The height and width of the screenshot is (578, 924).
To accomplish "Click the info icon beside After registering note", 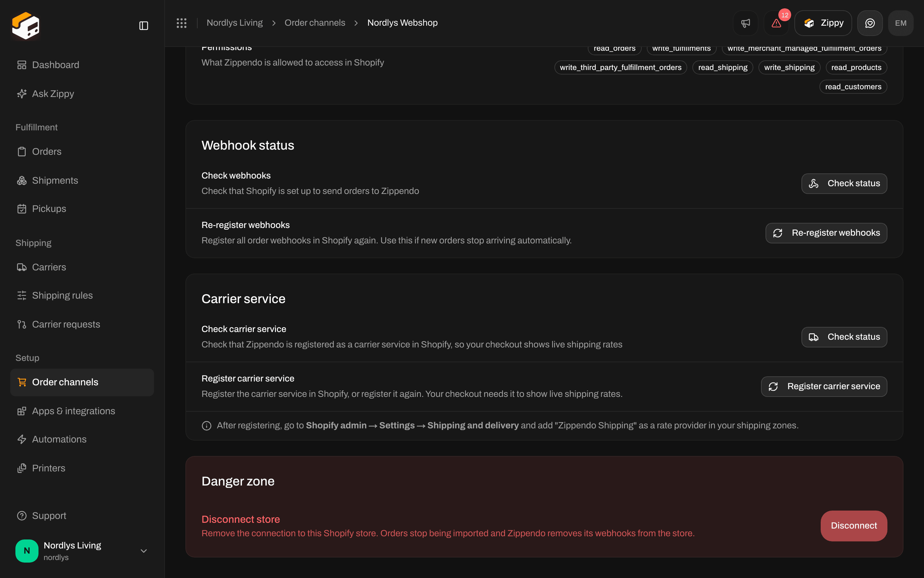I will tap(207, 425).
